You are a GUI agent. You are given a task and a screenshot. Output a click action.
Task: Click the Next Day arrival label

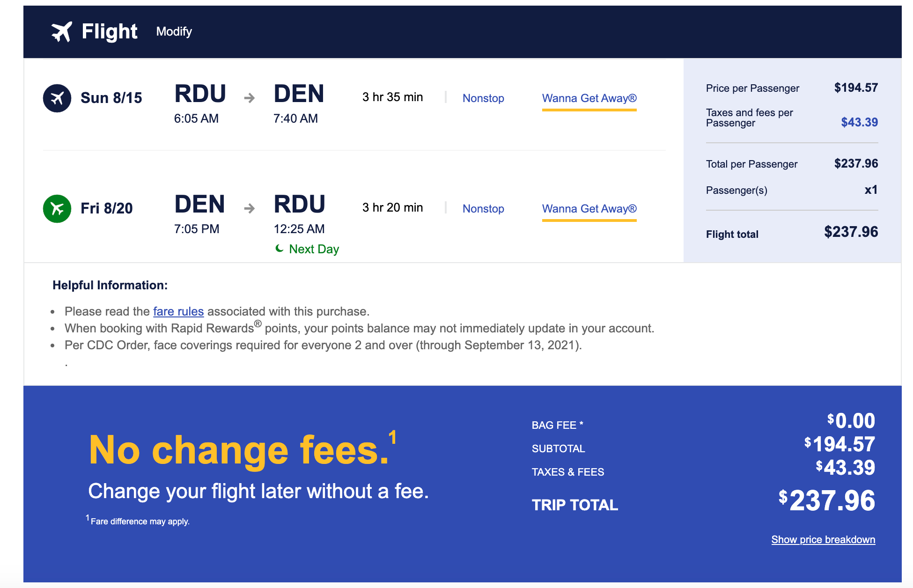[314, 249]
